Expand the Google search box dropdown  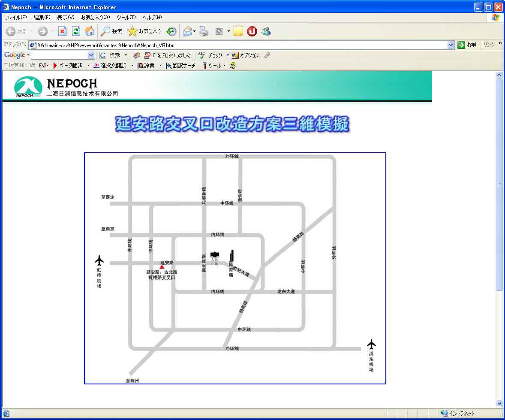91,55
